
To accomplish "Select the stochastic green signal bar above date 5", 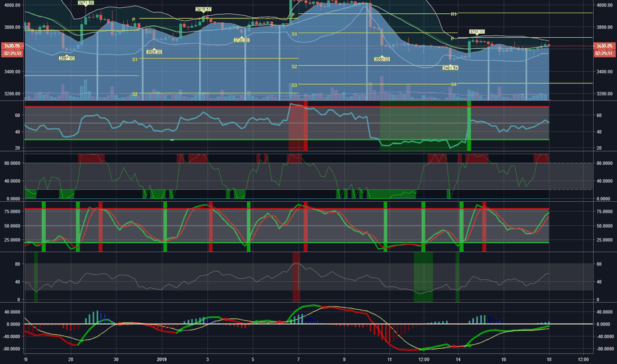I will [x=248, y=226].
